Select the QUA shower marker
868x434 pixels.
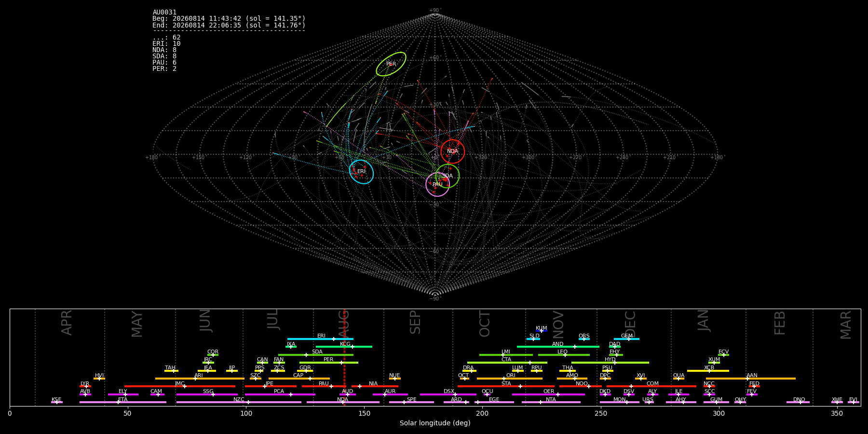tap(678, 379)
